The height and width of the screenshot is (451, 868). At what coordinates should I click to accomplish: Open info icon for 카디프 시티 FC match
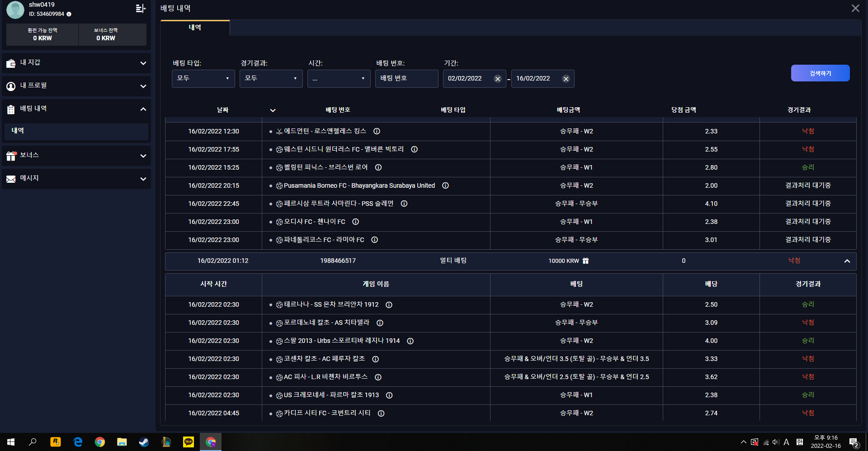pos(381,413)
